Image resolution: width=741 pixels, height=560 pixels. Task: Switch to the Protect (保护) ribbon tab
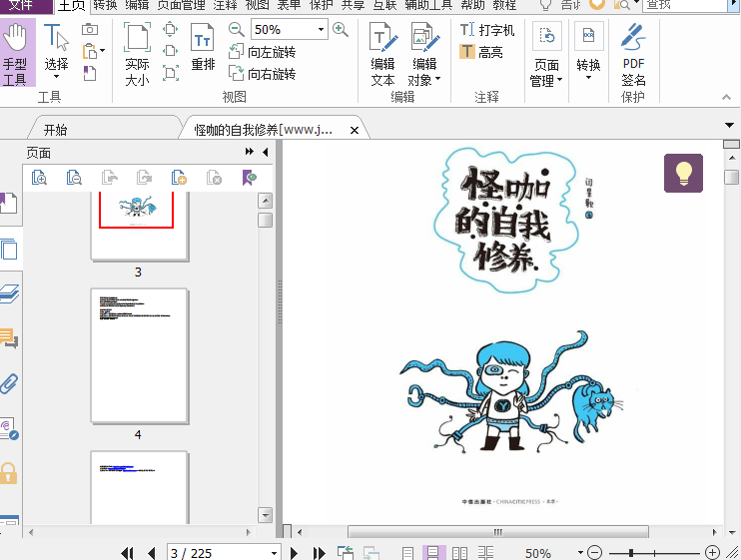(x=322, y=5)
